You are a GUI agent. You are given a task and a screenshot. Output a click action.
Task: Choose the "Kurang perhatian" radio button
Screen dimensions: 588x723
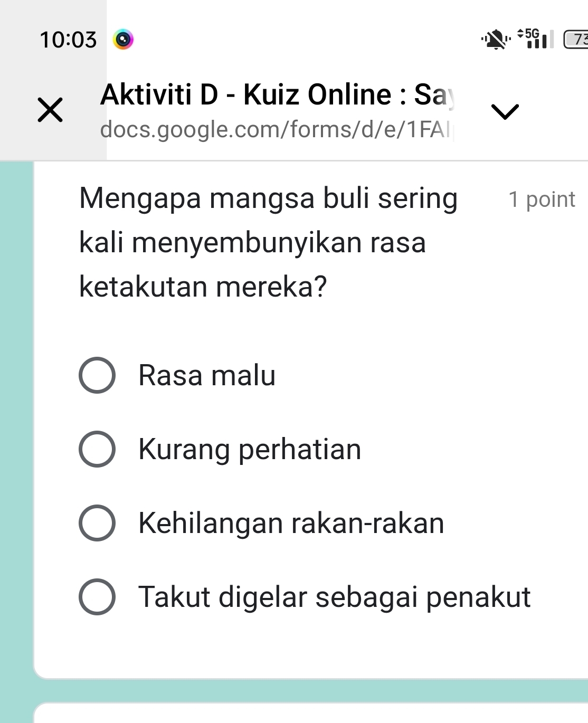pyautogui.click(x=97, y=449)
